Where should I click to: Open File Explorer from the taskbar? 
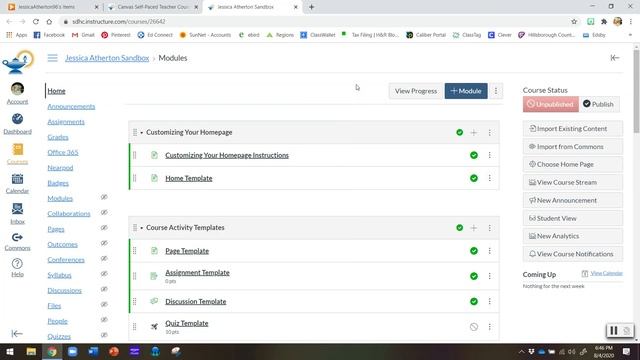pyautogui.click(x=31, y=351)
